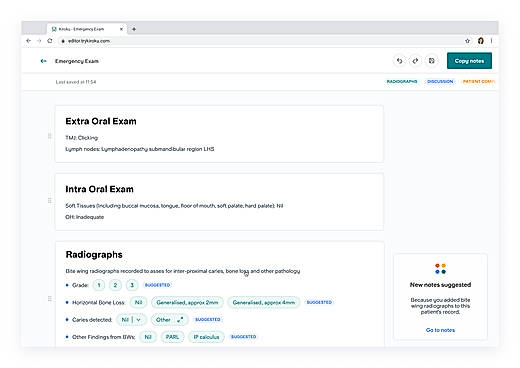Screen dimensions: 520x368
Task: Click the back arrow beside Emergency Exam
Action: tap(43, 61)
